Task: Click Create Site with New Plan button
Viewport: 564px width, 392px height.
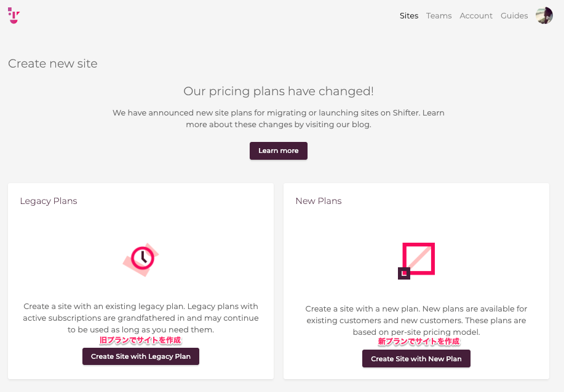Action: (x=416, y=359)
